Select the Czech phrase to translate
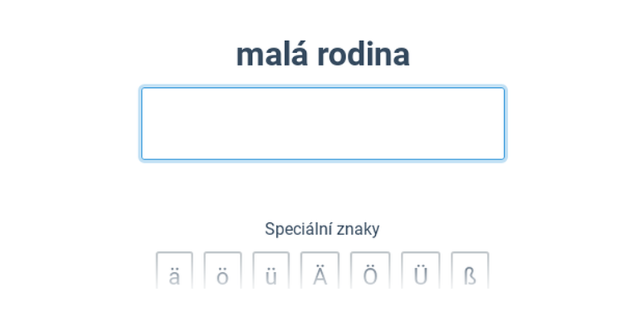 click(323, 54)
